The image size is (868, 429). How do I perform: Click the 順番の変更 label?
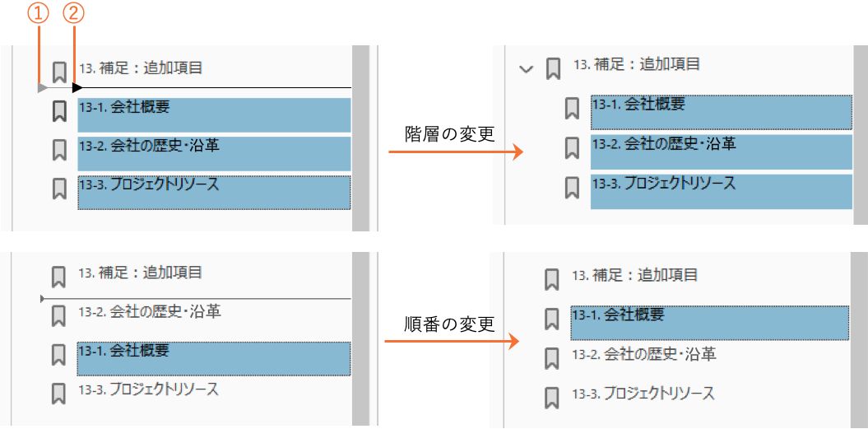pos(450,324)
